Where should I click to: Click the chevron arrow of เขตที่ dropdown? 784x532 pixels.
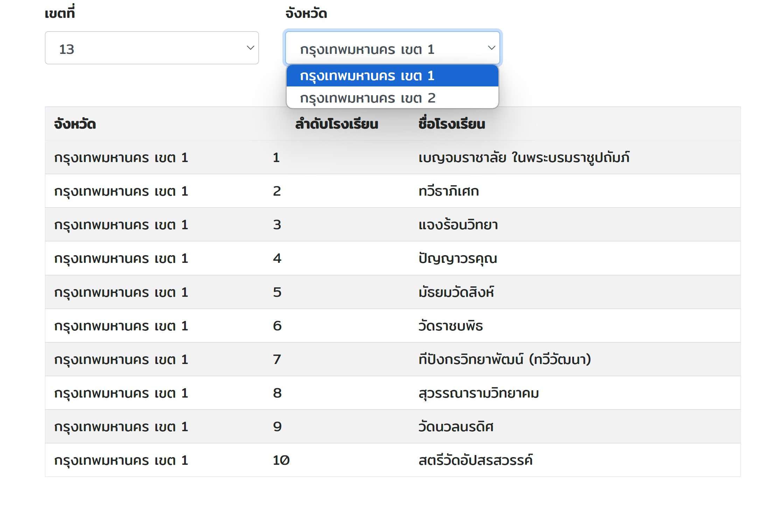(250, 48)
